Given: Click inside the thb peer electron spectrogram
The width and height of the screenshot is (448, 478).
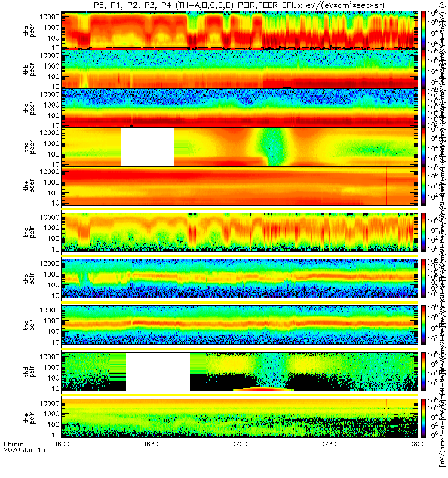Looking at the screenshot, I should pos(240,69).
